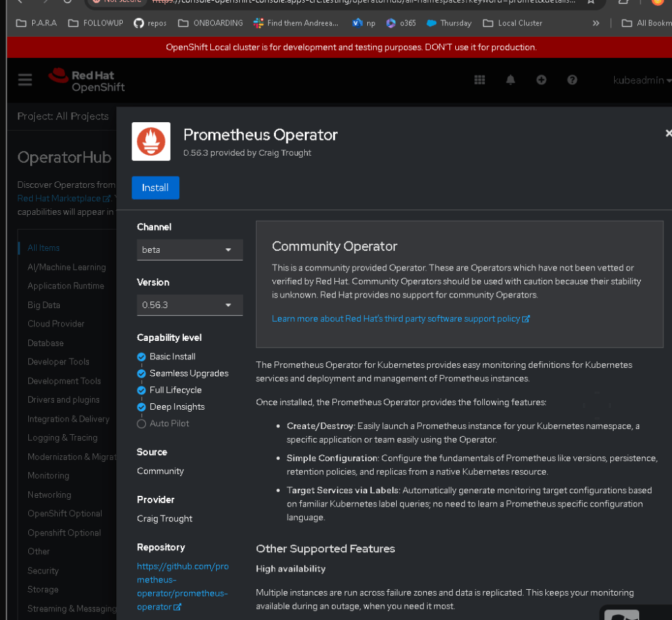Close the Prometheus Operator details panel

[x=669, y=133]
